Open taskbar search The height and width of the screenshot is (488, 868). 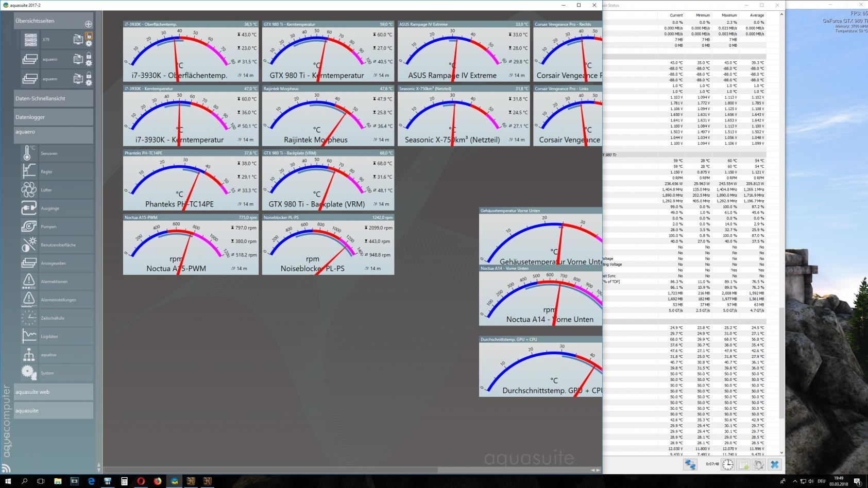[x=24, y=481]
